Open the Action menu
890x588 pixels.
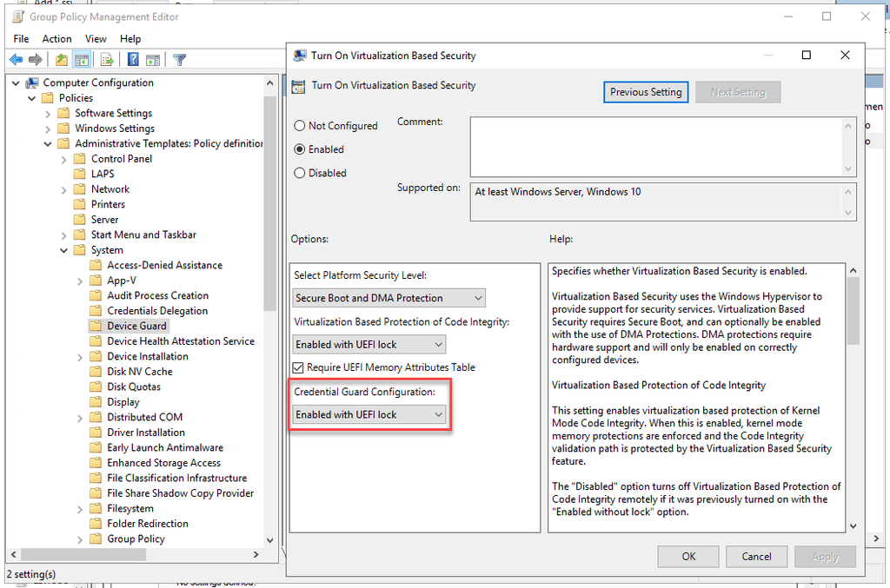click(56, 38)
